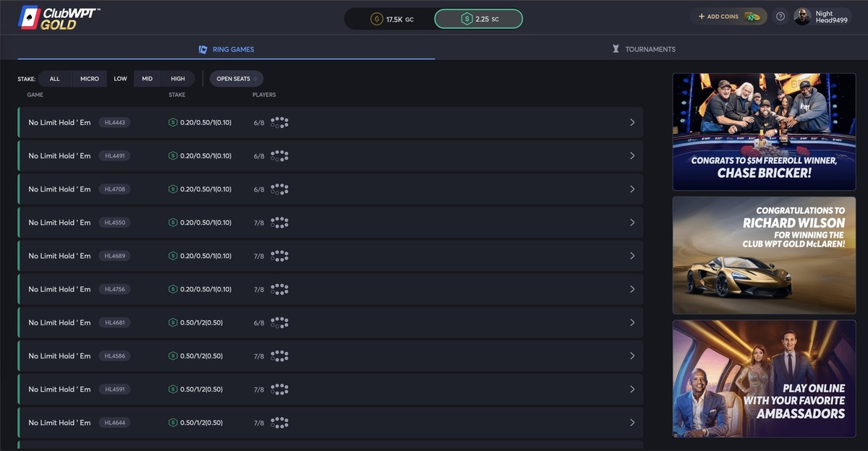Click the SC stake icon on HL4681
This screenshot has width=868, height=451.
click(x=173, y=323)
